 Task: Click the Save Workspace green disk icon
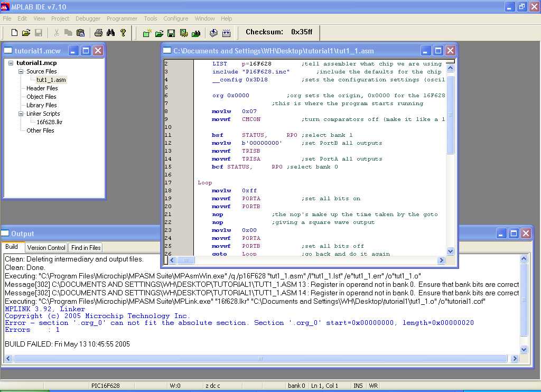[171, 33]
